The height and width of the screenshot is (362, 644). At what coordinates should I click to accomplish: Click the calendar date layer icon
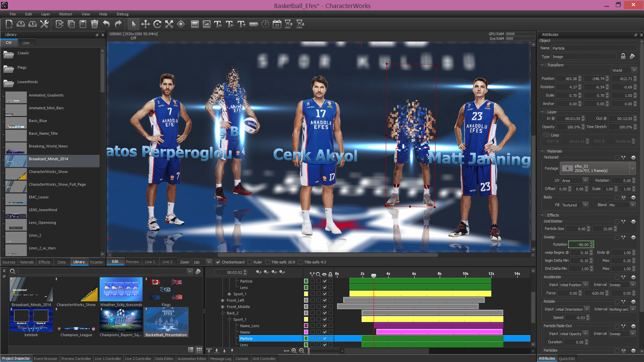click(277, 24)
